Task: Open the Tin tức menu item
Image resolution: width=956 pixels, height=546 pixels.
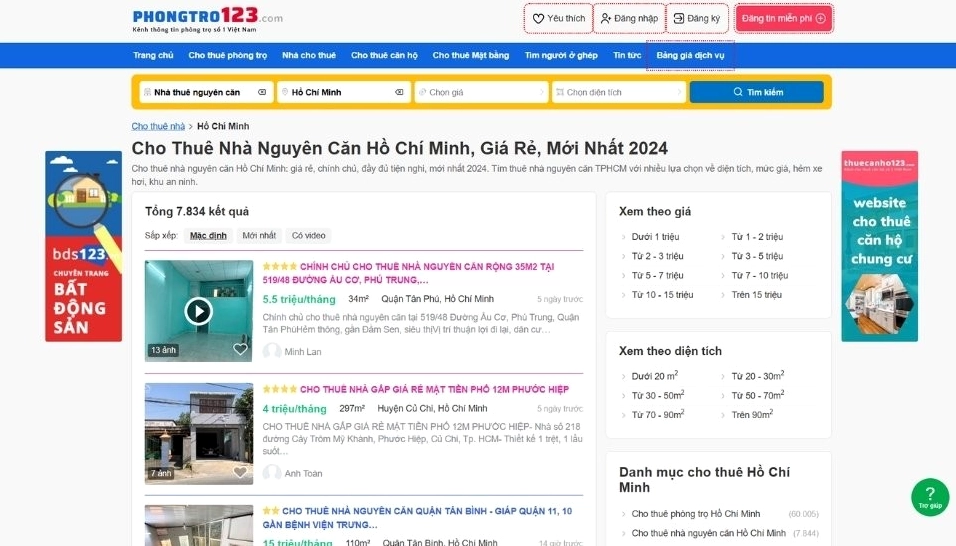Action: click(627, 55)
